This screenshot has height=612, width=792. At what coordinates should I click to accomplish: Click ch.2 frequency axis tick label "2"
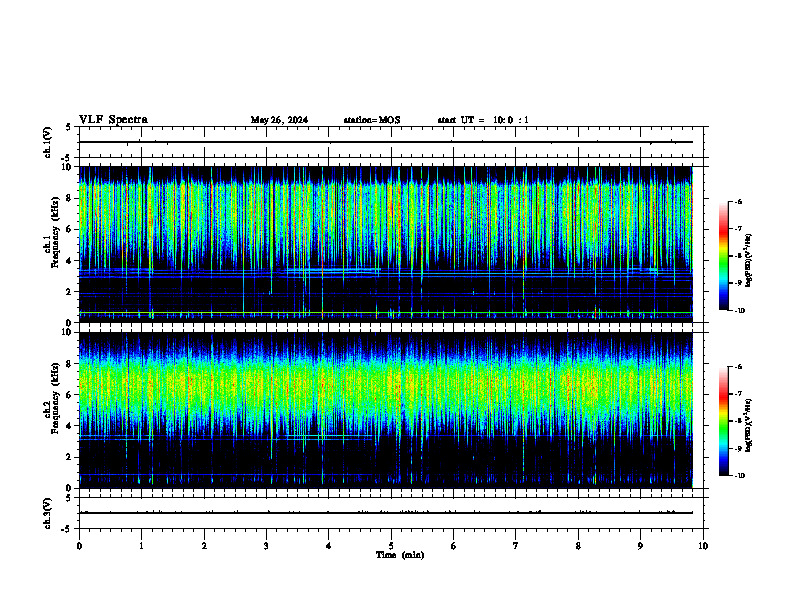tap(68, 457)
